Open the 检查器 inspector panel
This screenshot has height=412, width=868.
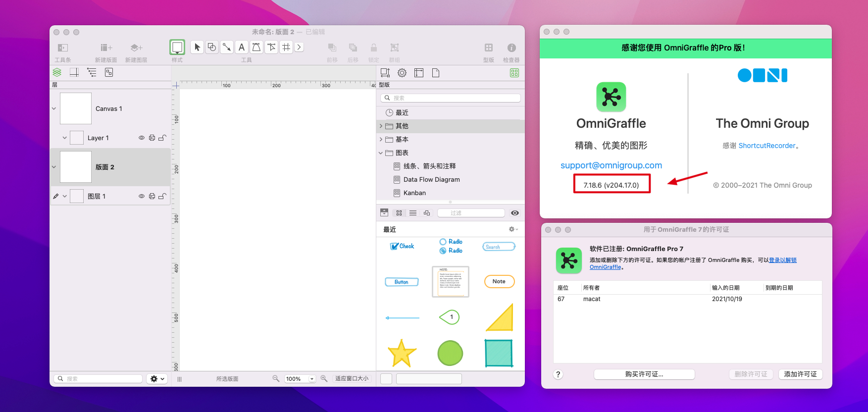point(511,48)
